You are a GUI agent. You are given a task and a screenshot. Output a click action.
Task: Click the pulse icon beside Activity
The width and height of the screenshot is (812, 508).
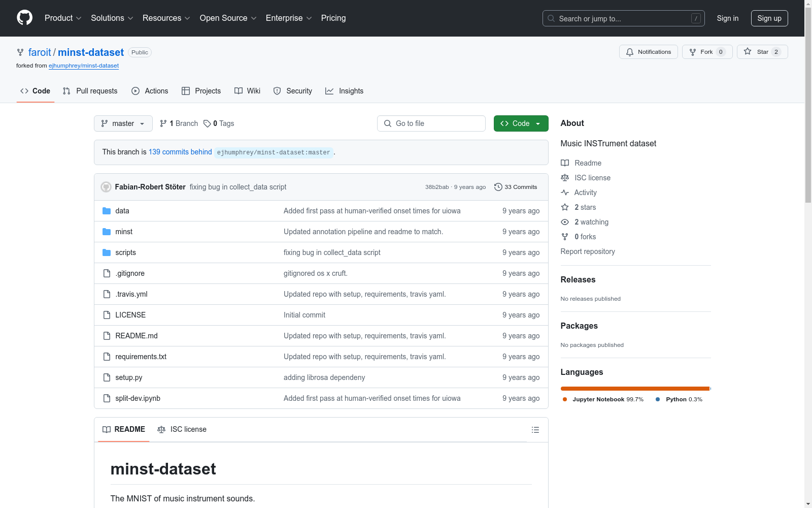click(x=565, y=193)
